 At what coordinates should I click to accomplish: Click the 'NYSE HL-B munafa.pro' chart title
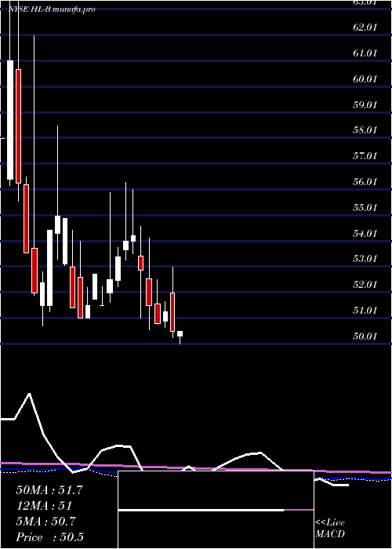pyautogui.click(x=52, y=9)
